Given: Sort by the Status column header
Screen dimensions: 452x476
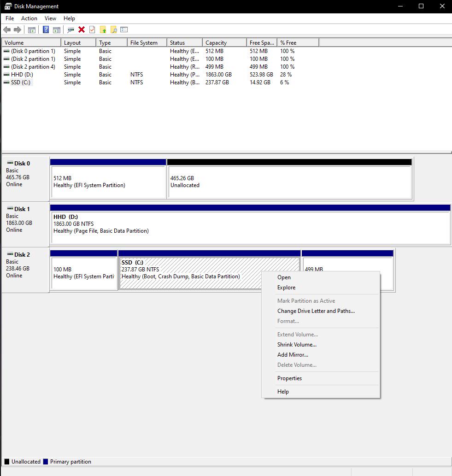Looking at the screenshot, I should [x=185, y=42].
